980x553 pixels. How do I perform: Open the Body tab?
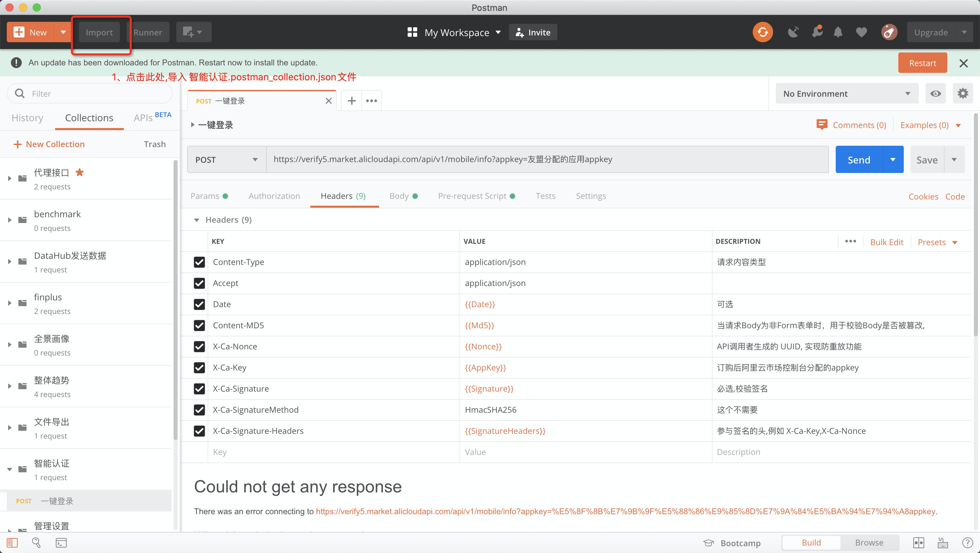(403, 196)
